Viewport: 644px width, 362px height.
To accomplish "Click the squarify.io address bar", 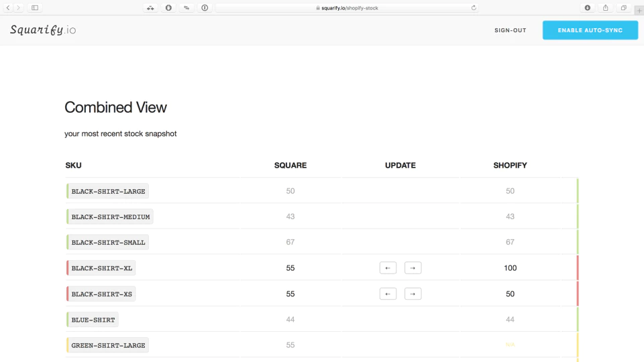I will point(347,8).
